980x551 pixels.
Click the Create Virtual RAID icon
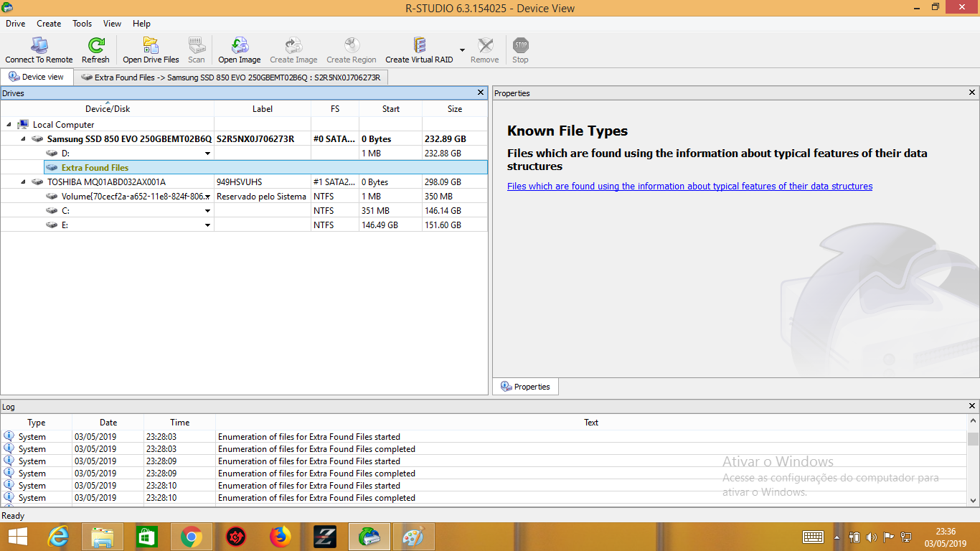coord(419,50)
